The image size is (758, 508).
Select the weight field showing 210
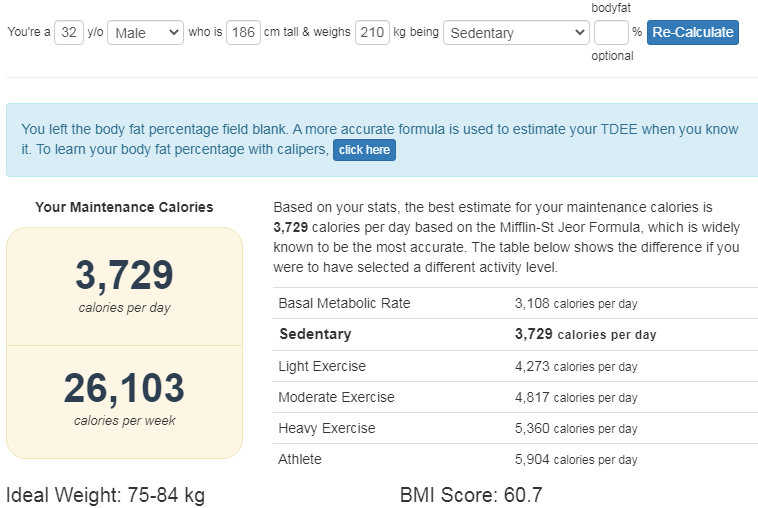372,32
